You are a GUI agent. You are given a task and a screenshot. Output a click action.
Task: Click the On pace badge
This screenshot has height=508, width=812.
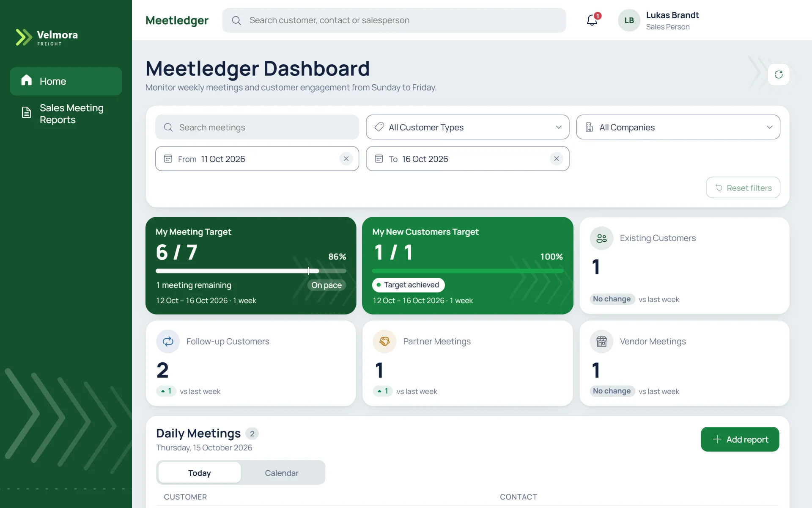click(326, 285)
